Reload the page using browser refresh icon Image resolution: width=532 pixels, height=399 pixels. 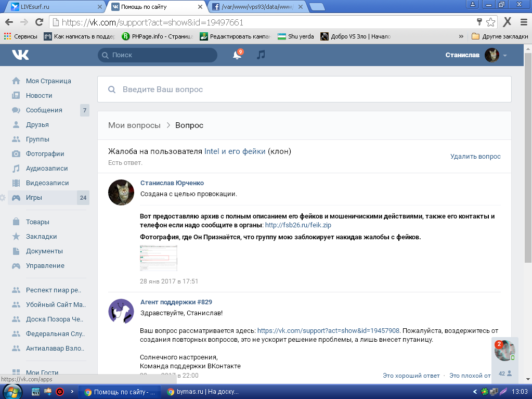(x=39, y=22)
